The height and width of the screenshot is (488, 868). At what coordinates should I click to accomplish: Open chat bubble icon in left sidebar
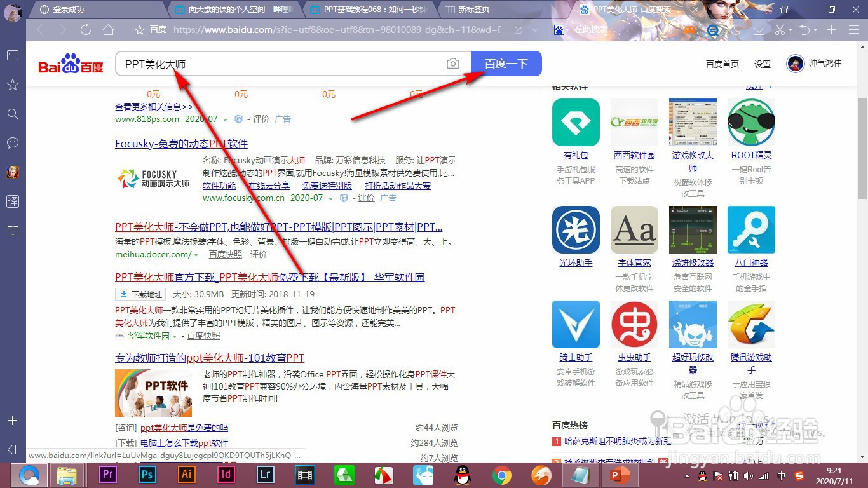click(12, 142)
